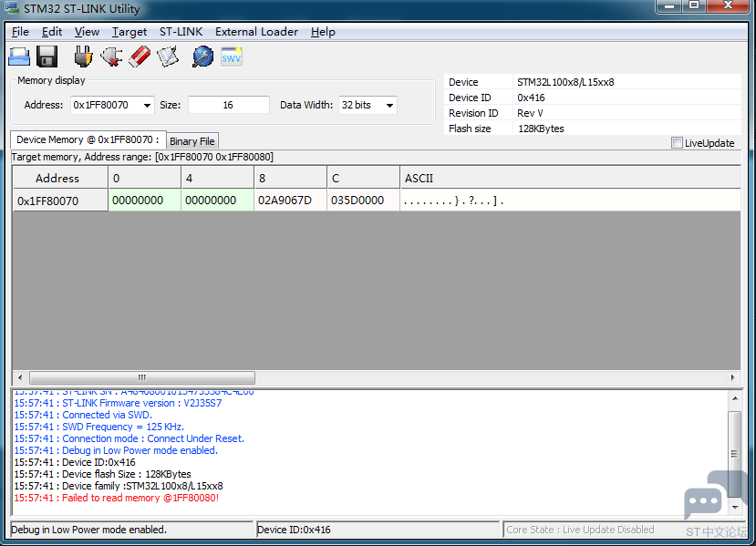
Task: Click log panel scroll up arrow
Action: (x=735, y=398)
